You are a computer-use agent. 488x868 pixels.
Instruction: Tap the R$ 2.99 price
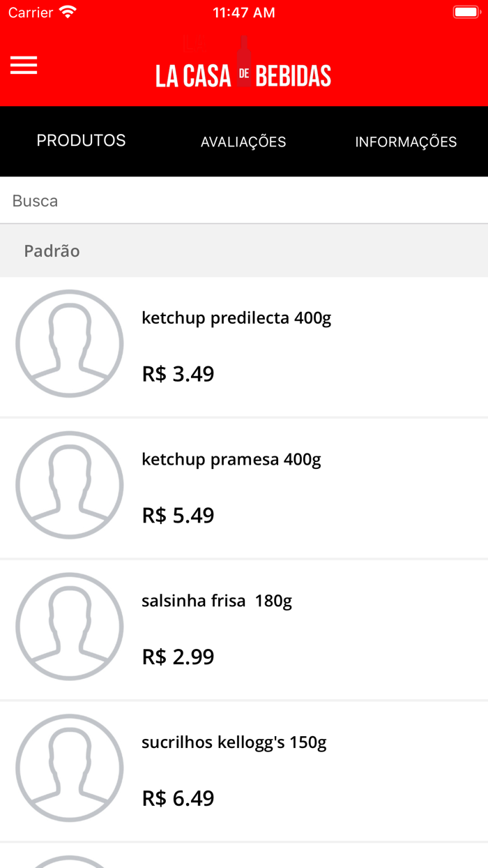pos(178,657)
